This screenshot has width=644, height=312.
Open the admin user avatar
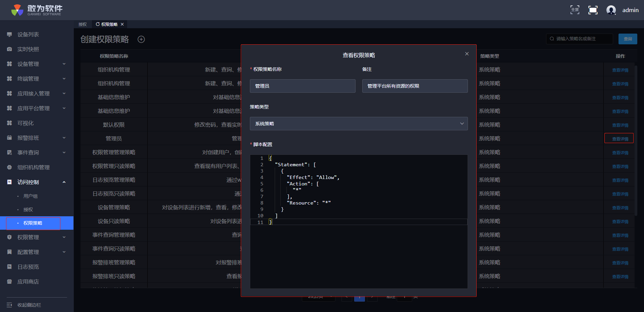click(611, 10)
